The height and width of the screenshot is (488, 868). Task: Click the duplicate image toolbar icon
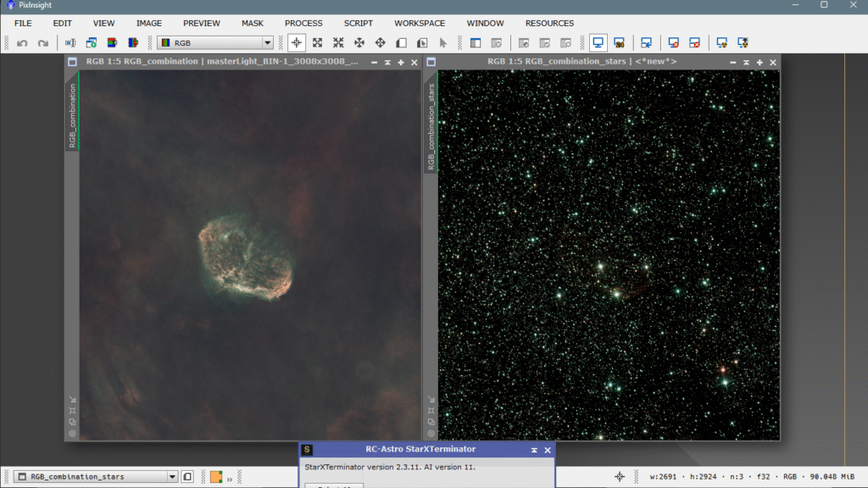click(x=92, y=42)
